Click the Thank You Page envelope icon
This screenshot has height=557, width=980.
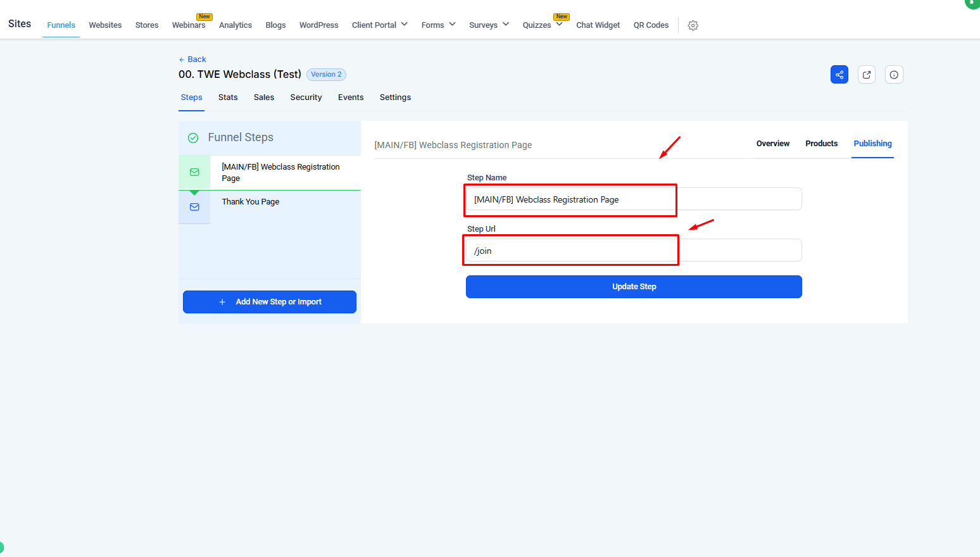194,207
